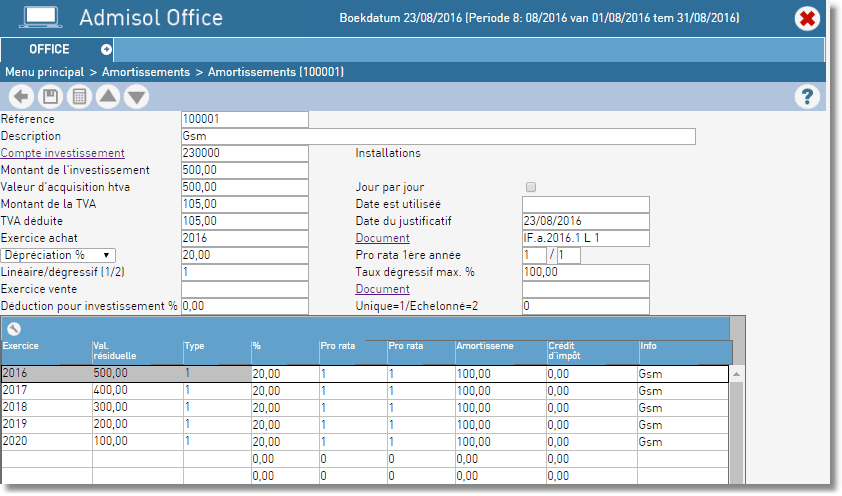Viewport: 842px width, 496px height.
Task: Select the 2020 exercise row
Action: pos(365,442)
